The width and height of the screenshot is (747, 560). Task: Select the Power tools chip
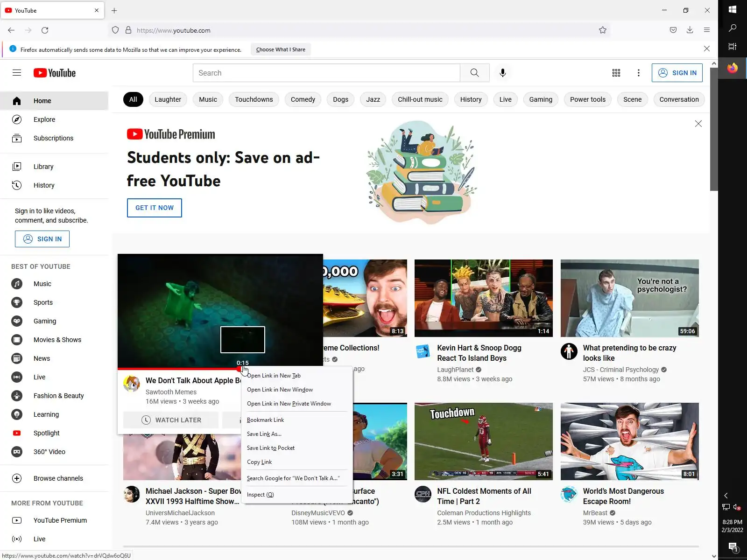587,99
